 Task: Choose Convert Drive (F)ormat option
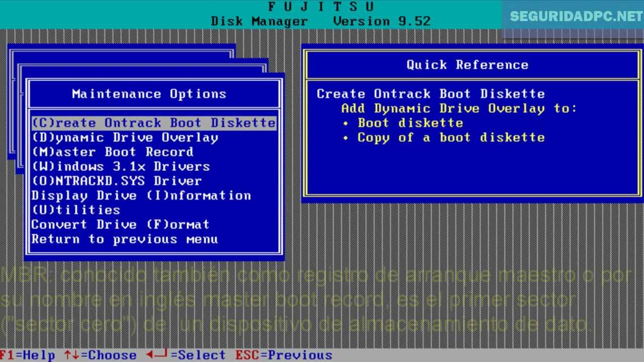121,225
